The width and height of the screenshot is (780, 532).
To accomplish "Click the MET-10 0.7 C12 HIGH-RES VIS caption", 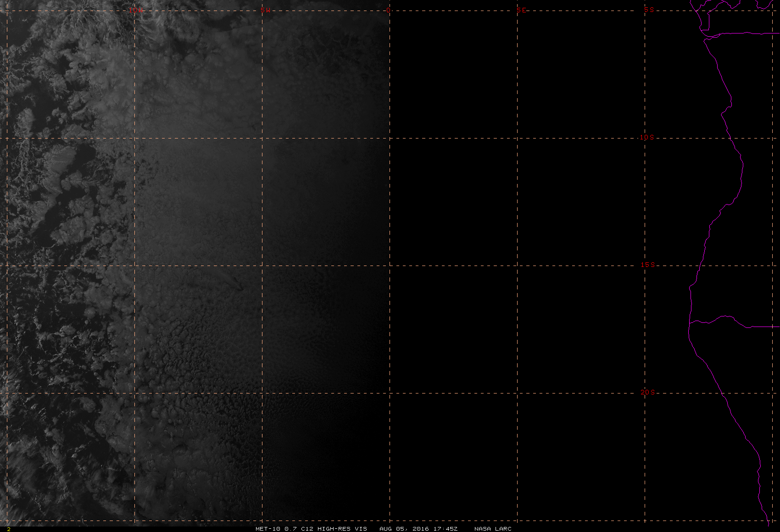I will pyautogui.click(x=311, y=529).
